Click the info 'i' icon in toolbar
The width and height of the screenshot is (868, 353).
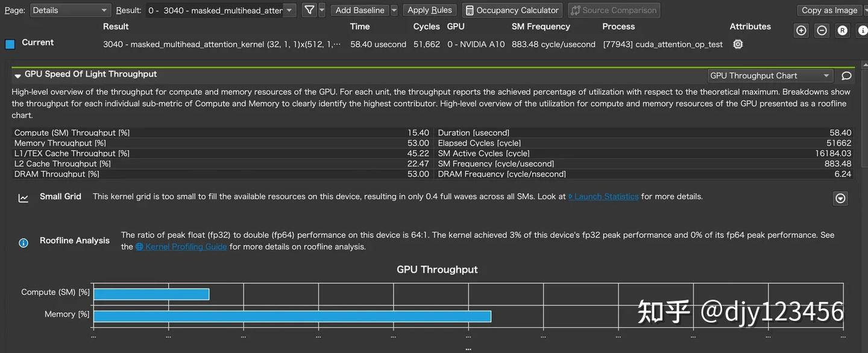[x=863, y=31]
